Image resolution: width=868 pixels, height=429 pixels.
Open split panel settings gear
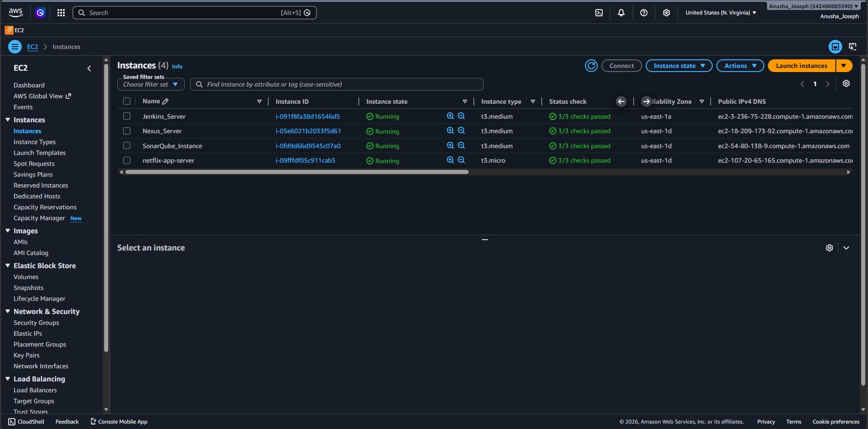[830, 248]
